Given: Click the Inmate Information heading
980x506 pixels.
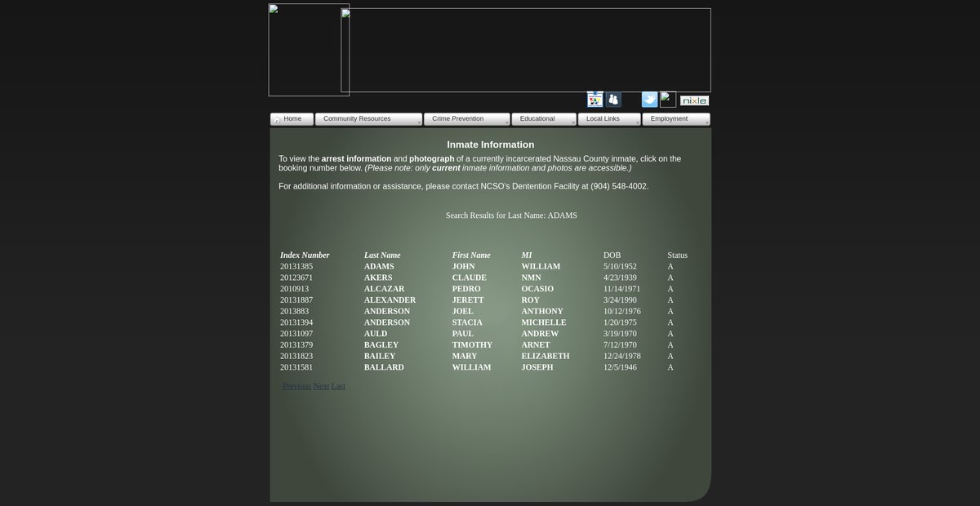Looking at the screenshot, I should (491, 144).
